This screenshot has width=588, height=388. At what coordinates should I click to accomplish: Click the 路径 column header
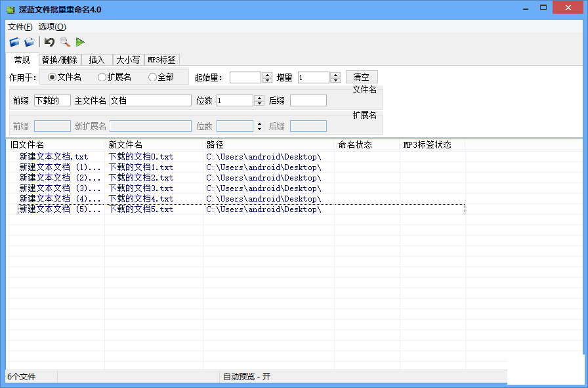point(268,144)
